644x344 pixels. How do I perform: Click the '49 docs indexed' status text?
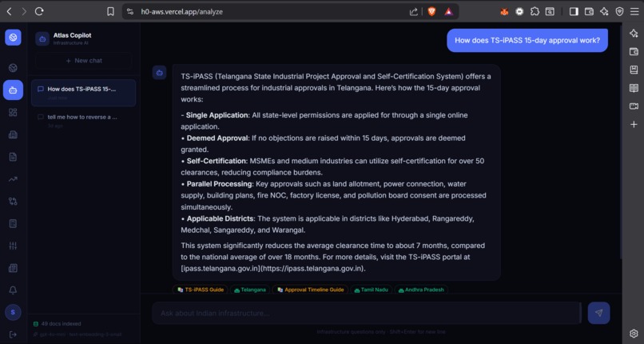coord(62,324)
